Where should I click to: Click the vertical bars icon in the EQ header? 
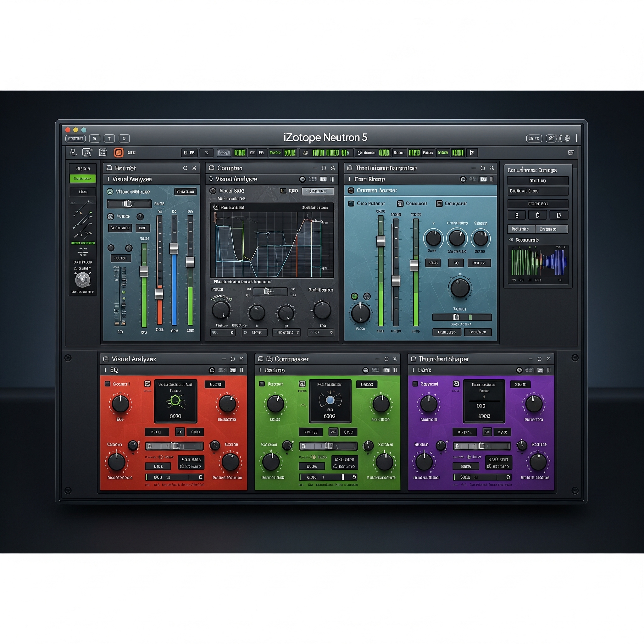point(242,370)
